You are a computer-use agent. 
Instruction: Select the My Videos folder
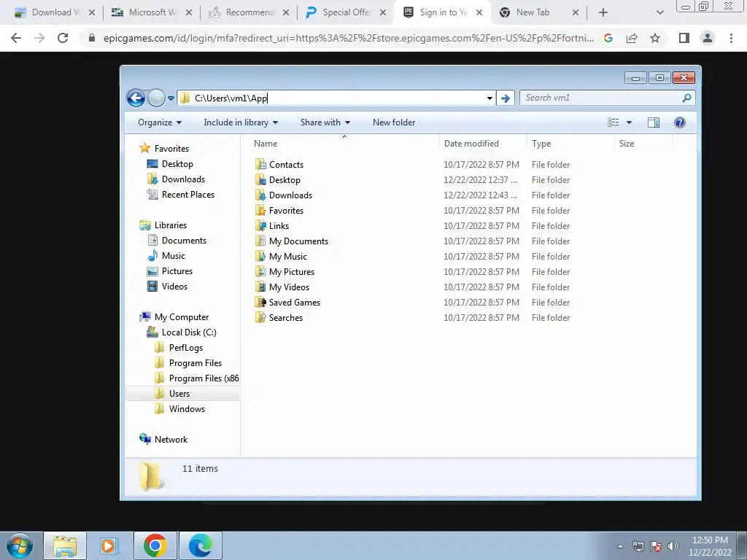pos(289,287)
